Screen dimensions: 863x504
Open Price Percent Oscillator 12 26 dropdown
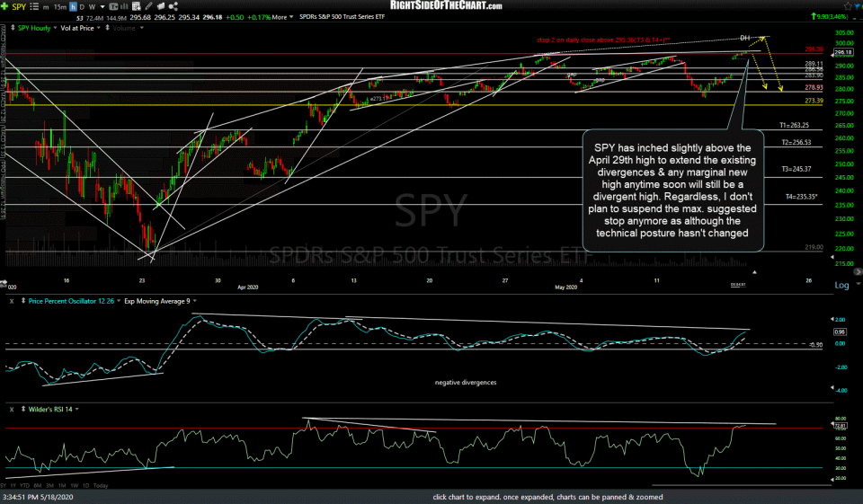click(119, 301)
